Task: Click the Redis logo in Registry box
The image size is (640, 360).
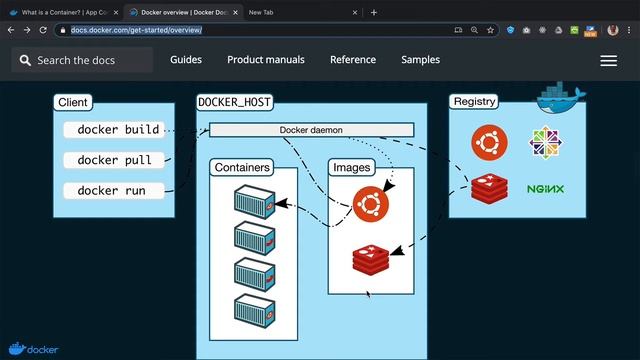Action: pos(489,189)
